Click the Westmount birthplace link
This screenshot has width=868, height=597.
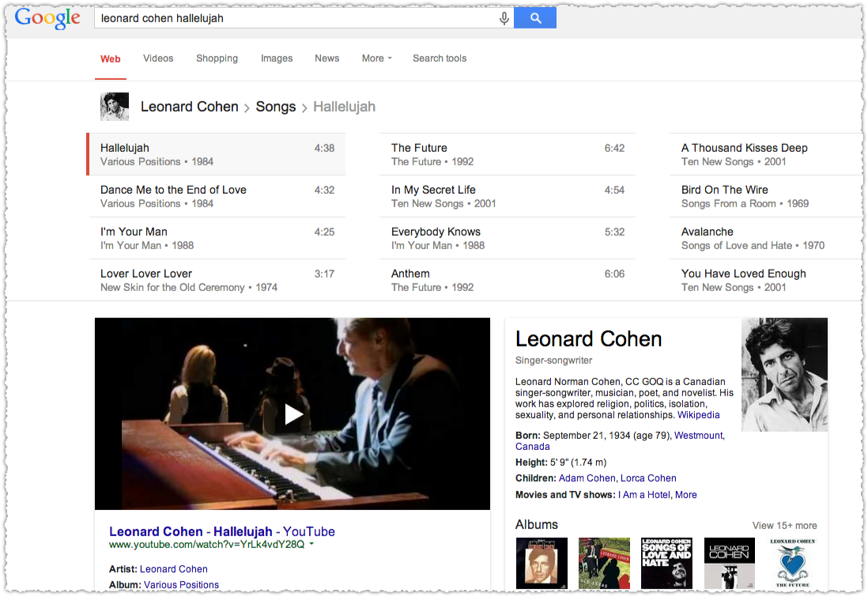(699, 435)
